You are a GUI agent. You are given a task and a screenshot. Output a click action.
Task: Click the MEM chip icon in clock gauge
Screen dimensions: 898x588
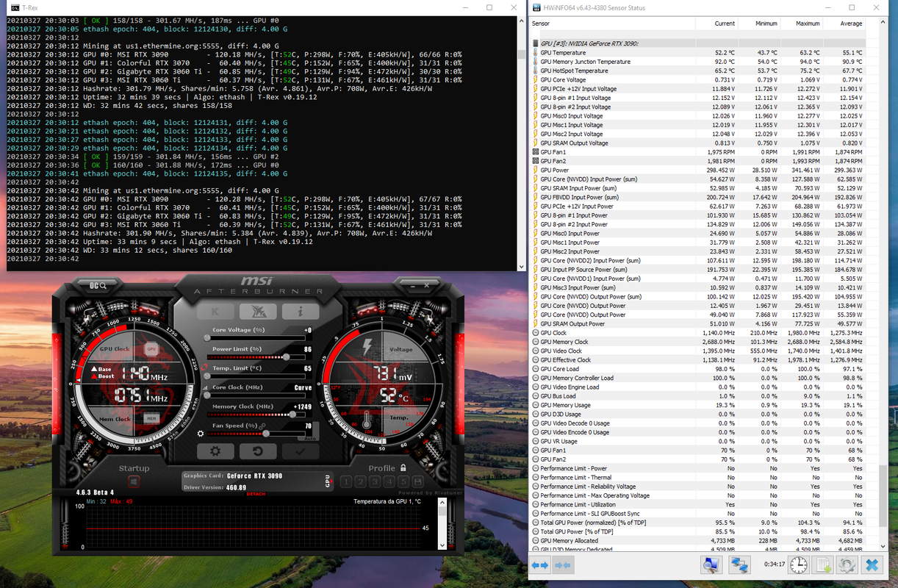[x=151, y=418]
